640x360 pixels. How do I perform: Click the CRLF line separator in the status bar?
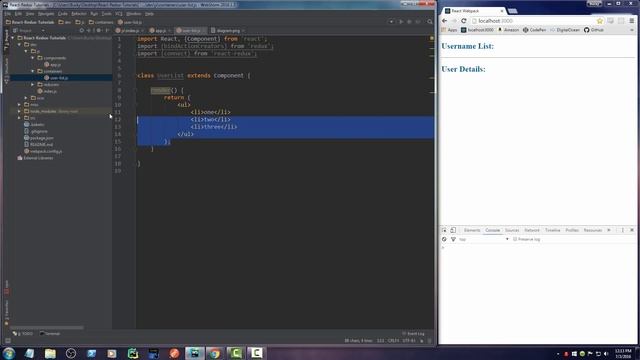393,340
